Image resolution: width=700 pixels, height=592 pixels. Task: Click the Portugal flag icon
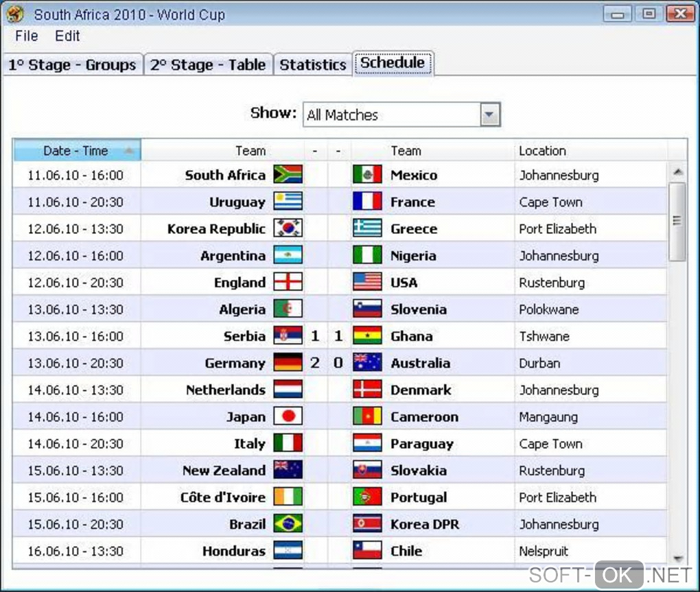click(367, 497)
